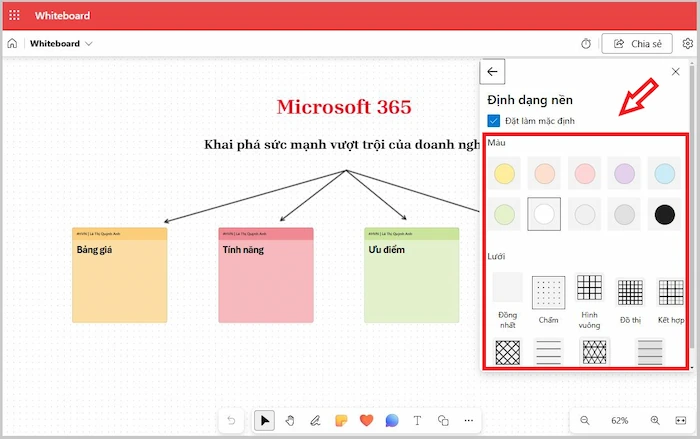Viewport: 700px width, 439px height.
Task: Choose the purple background color
Action: coord(624,173)
